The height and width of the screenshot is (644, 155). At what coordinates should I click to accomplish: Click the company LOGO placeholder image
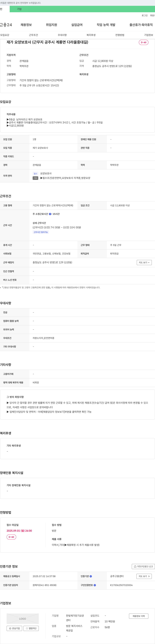coord(23,619)
